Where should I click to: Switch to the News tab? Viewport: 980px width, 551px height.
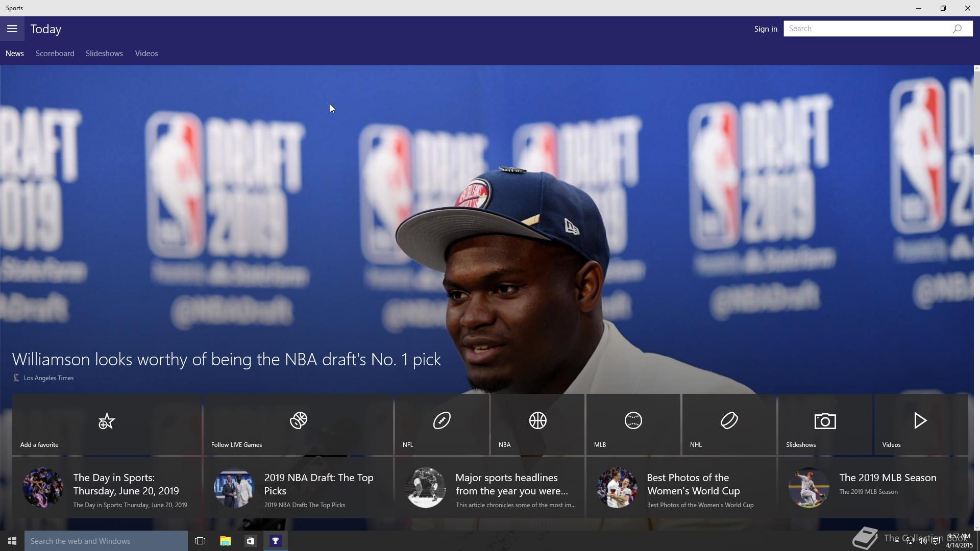[15, 54]
